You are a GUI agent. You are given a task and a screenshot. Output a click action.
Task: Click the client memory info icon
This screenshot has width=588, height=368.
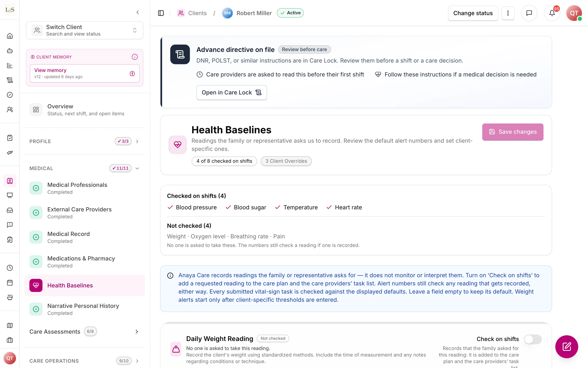pos(135,57)
